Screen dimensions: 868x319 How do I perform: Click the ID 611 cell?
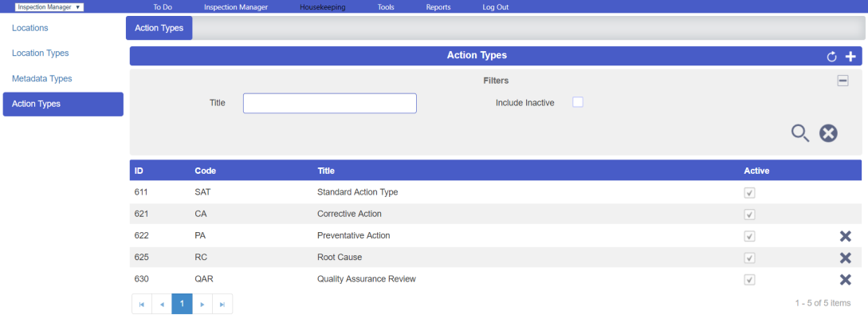[x=140, y=192]
